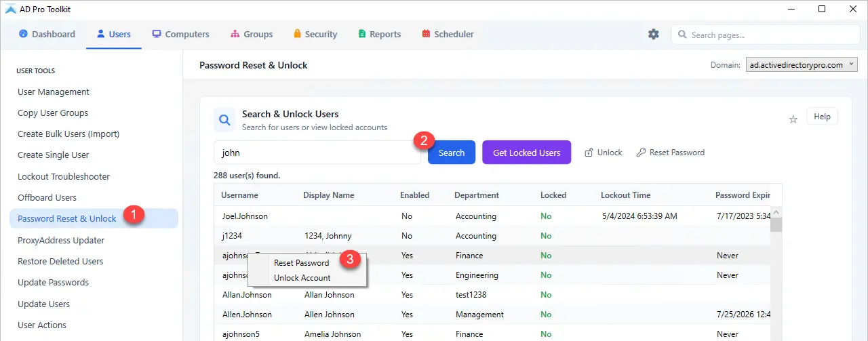Click the Scheduler calendar icon
Screen dimensions: 868x341
426,34
